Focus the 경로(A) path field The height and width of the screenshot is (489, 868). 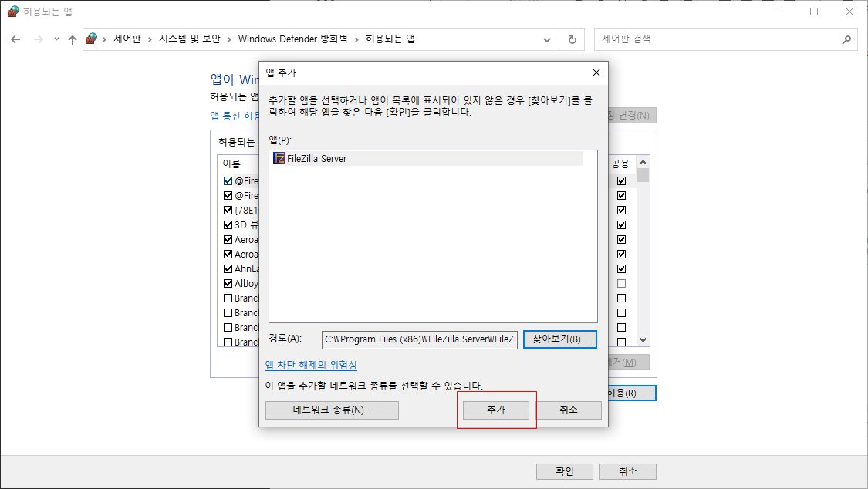420,339
